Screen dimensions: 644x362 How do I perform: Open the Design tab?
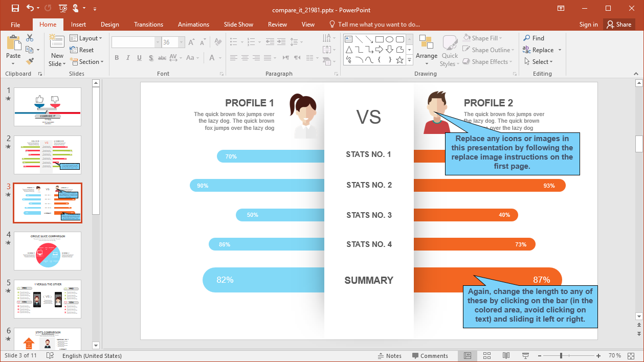(x=109, y=25)
